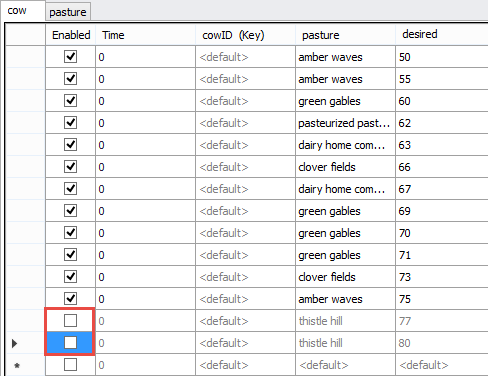The image size is (488, 376).
Task: Click the Enabled column header
Action: (x=71, y=35)
